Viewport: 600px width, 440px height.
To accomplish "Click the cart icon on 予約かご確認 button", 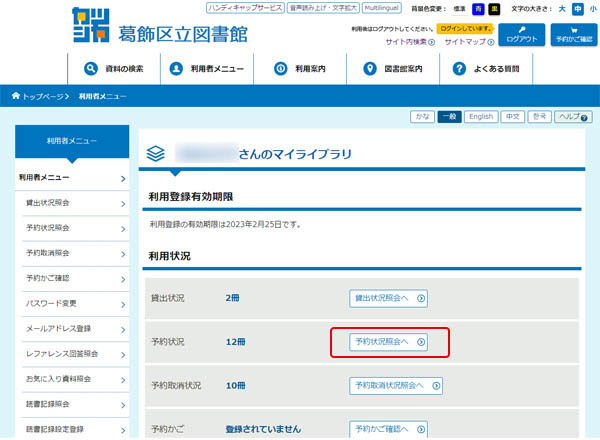I will (x=574, y=31).
